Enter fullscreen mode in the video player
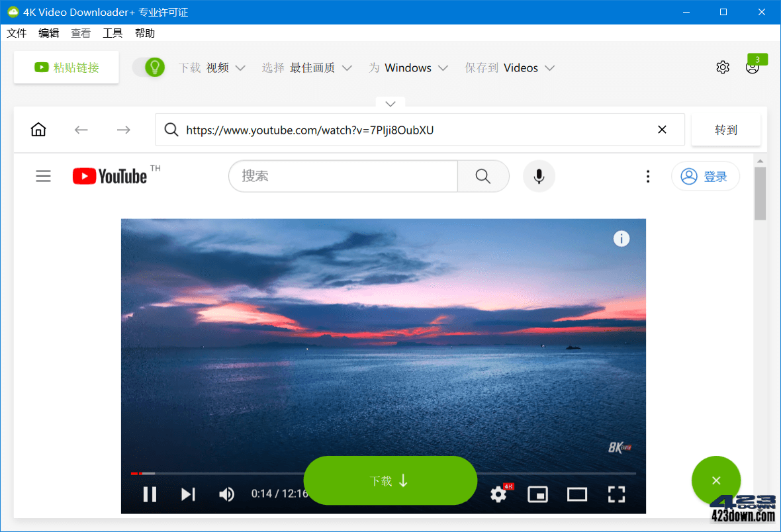781x532 pixels. tap(616, 494)
